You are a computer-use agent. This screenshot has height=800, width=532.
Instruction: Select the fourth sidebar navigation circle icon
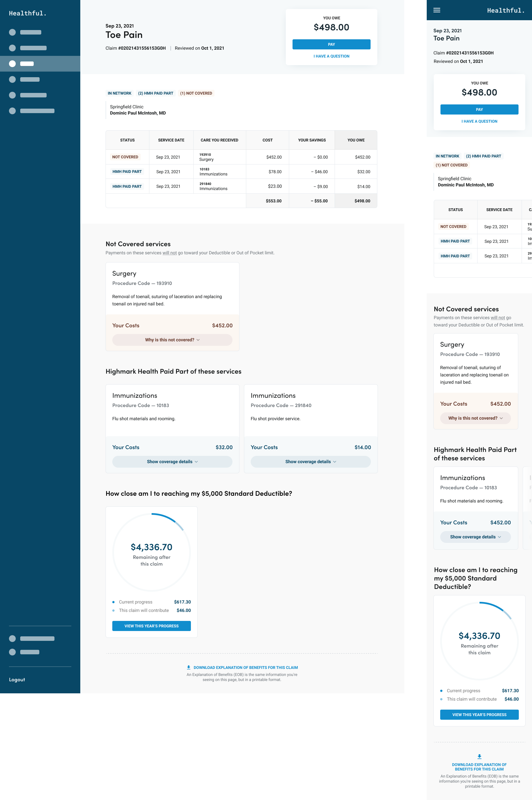coord(12,79)
